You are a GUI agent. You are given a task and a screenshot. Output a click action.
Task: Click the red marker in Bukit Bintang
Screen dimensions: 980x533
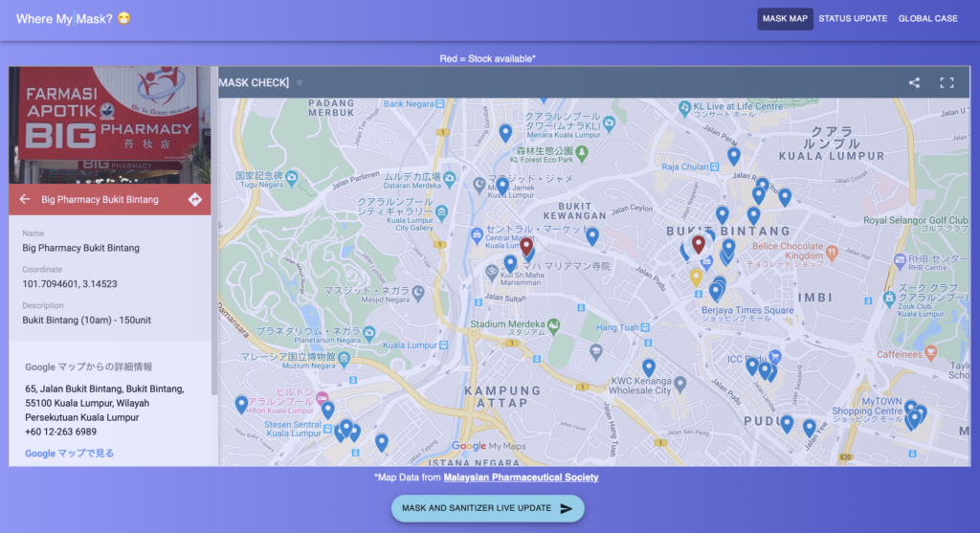pyautogui.click(x=698, y=244)
